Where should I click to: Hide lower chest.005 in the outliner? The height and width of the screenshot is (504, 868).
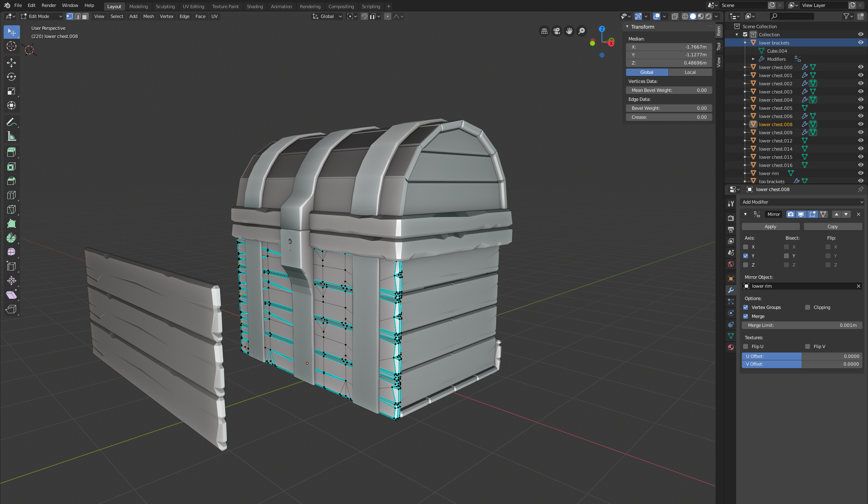(x=860, y=108)
